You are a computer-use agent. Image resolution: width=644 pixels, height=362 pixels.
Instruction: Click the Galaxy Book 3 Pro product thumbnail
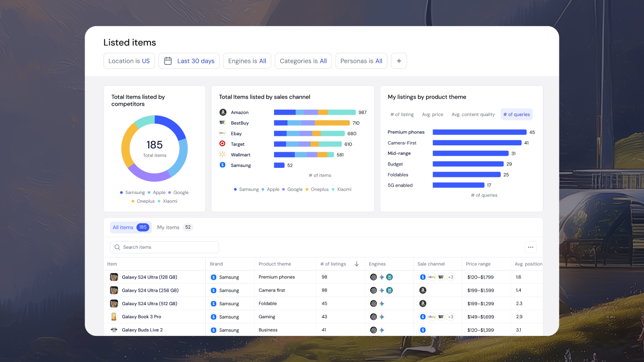pyautogui.click(x=114, y=317)
